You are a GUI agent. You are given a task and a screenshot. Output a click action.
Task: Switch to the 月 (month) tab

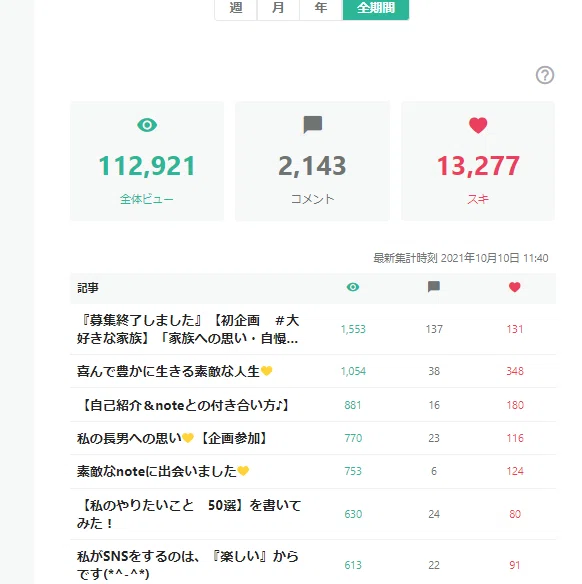coord(278,8)
